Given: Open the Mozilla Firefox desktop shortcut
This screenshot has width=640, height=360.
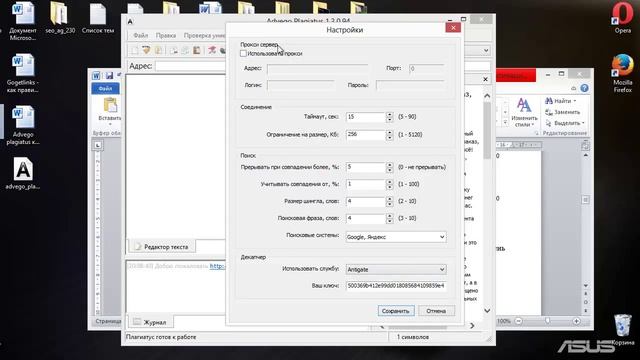Looking at the screenshot, I should (x=622, y=73).
